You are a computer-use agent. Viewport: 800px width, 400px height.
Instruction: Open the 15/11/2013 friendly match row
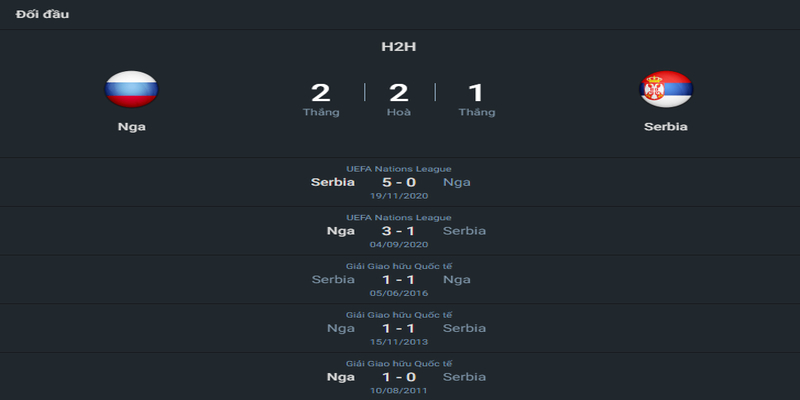(x=400, y=328)
